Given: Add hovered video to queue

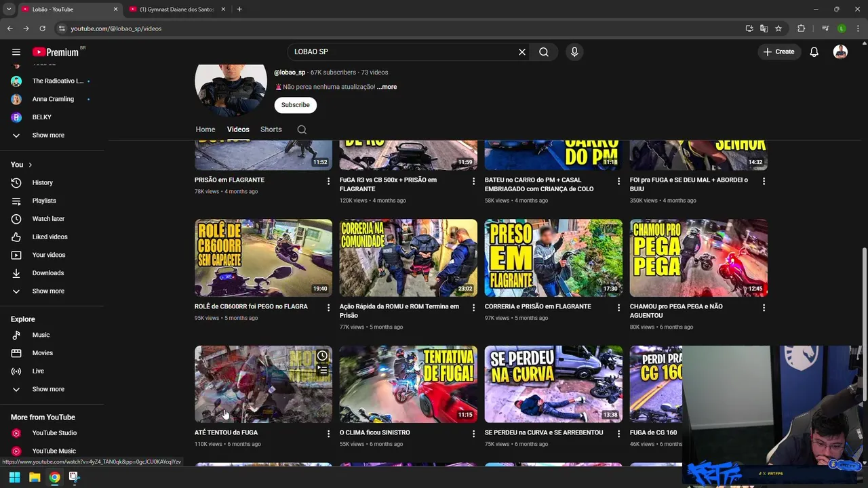Looking at the screenshot, I should 322,371.
